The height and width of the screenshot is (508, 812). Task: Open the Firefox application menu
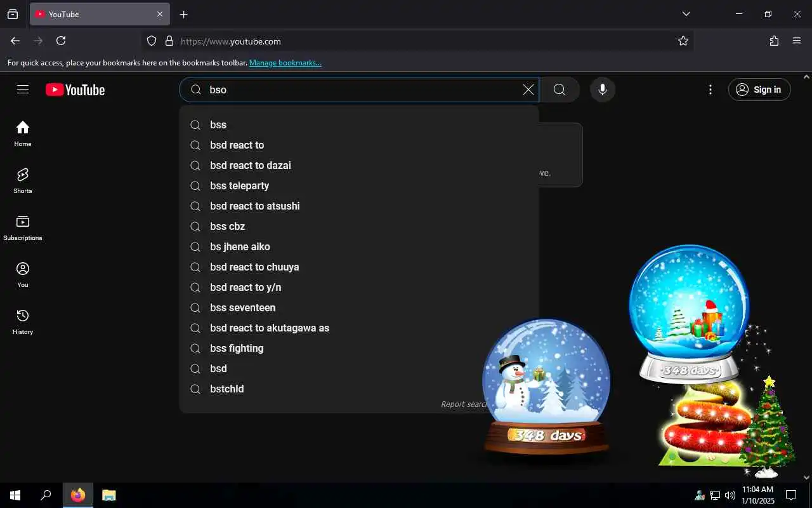pyautogui.click(x=797, y=41)
